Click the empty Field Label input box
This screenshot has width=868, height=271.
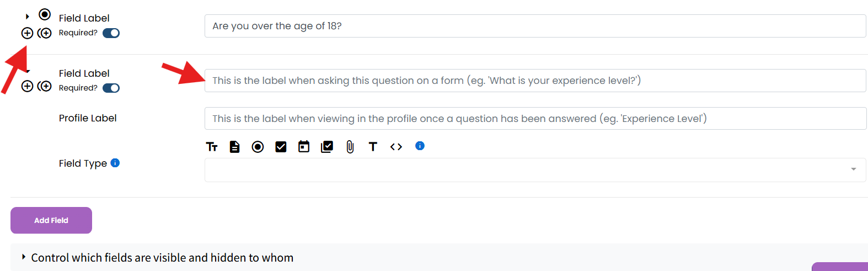[535, 81]
